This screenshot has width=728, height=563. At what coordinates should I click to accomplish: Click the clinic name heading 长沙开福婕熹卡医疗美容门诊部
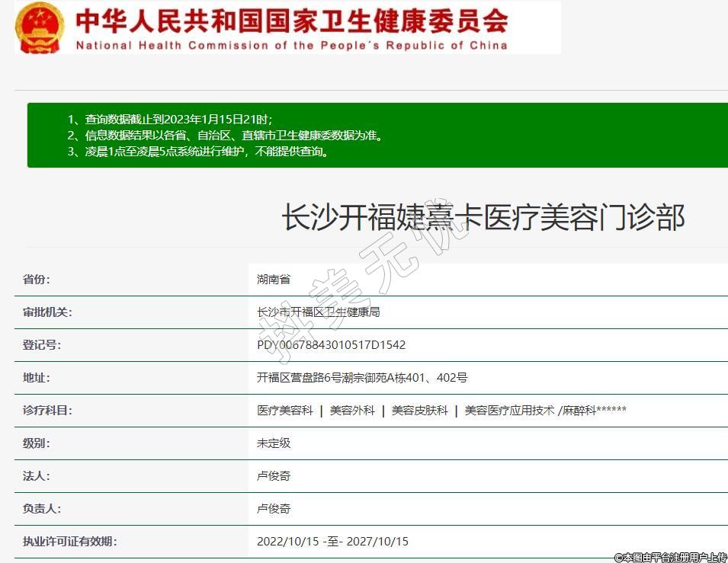483,218
